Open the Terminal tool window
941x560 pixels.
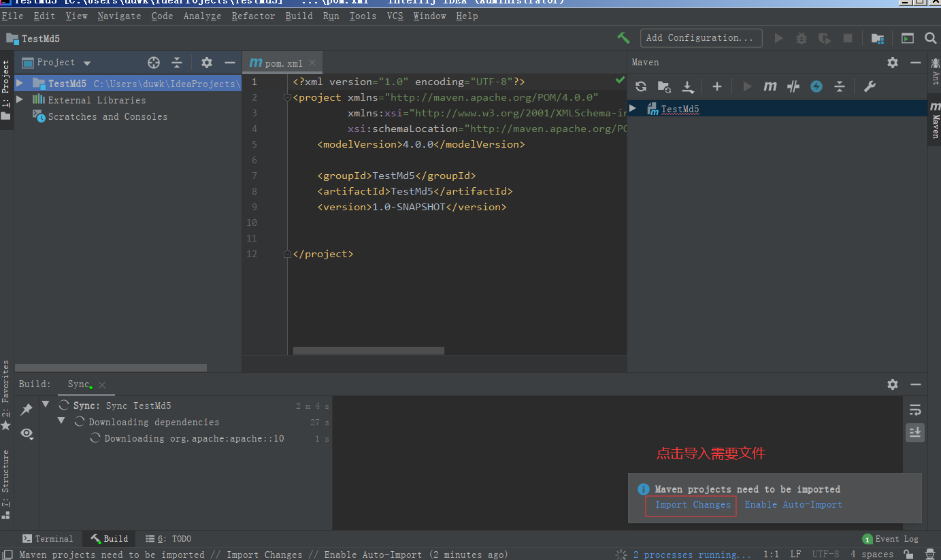[48, 539]
